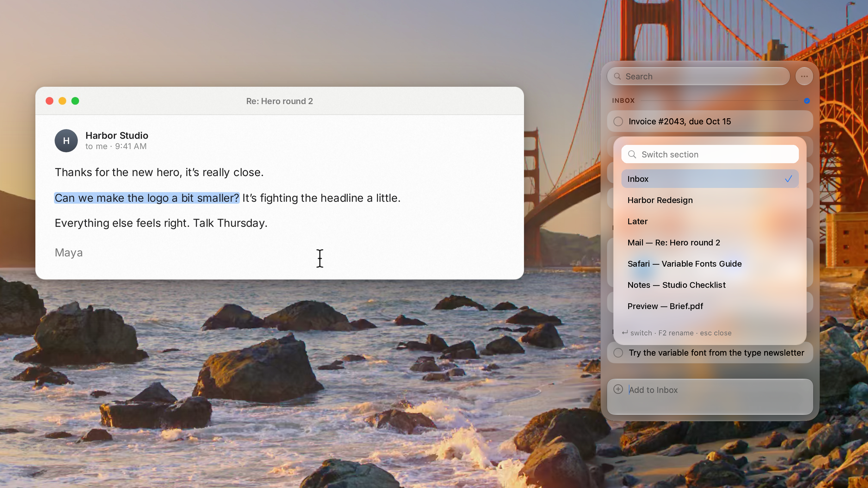Viewport: 868px width, 488px height.
Task: Click the Switch section filter field
Action: click(710, 154)
